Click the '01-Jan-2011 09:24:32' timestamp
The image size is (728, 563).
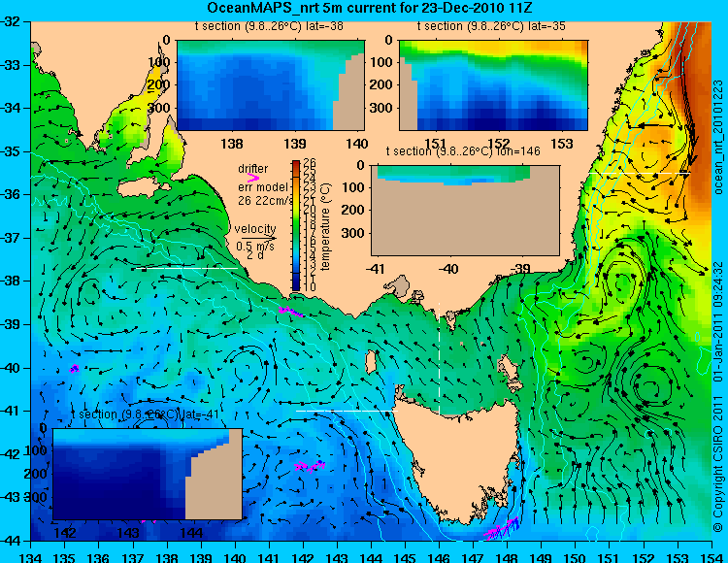(x=717, y=321)
